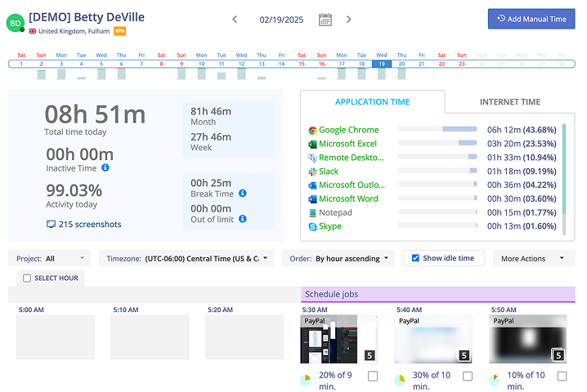Click the Out of limit info icon
This screenshot has width=587, height=392.
point(243,219)
